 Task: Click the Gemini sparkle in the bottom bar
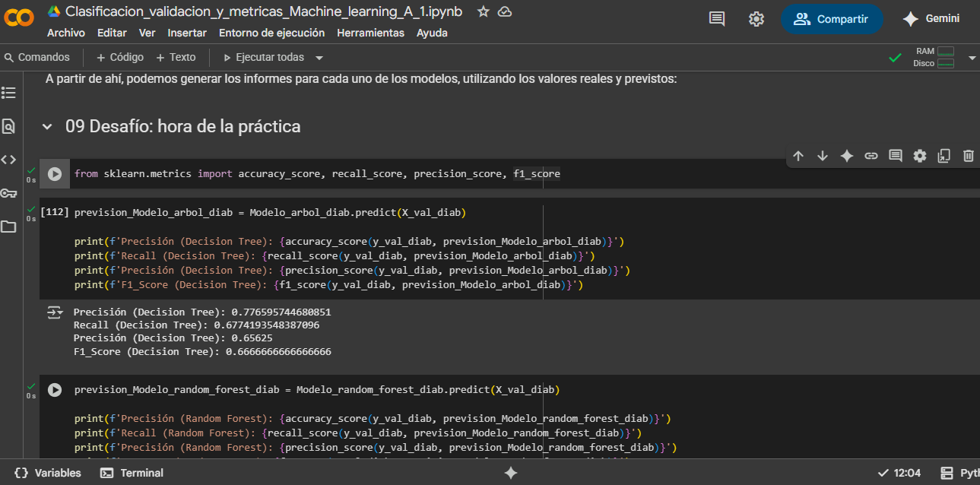(511, 473)
